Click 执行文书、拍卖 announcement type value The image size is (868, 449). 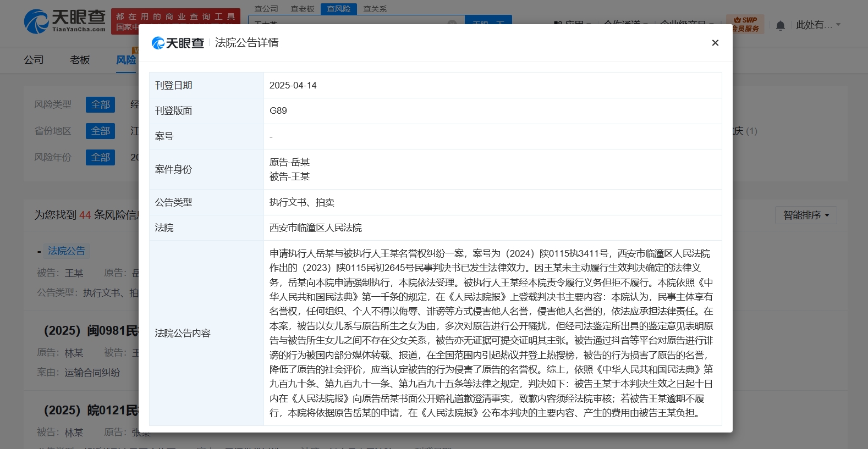point(302,202)
